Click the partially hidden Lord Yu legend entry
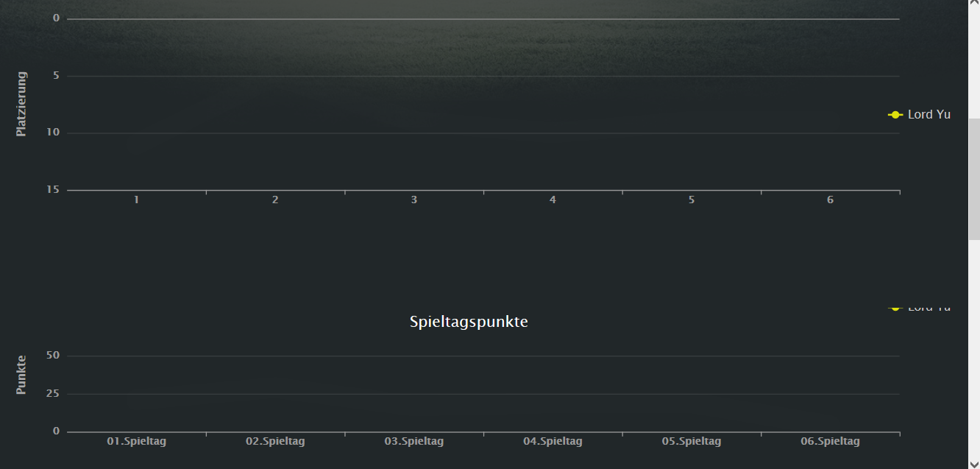 (x=928, y=307)
